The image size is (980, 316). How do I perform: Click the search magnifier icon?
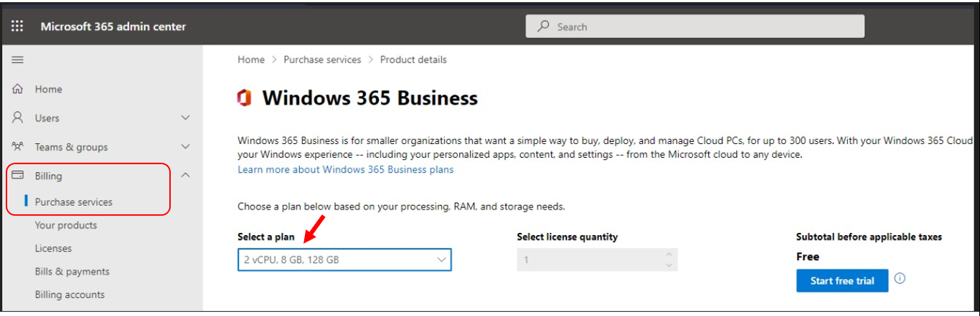pyautogui.click(x=543, y=27)
